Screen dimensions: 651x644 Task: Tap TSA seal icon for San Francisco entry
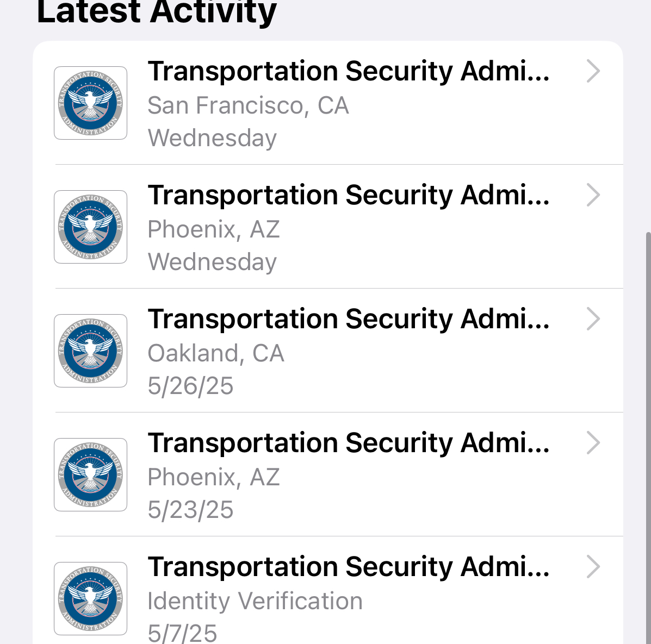[90, 103]
